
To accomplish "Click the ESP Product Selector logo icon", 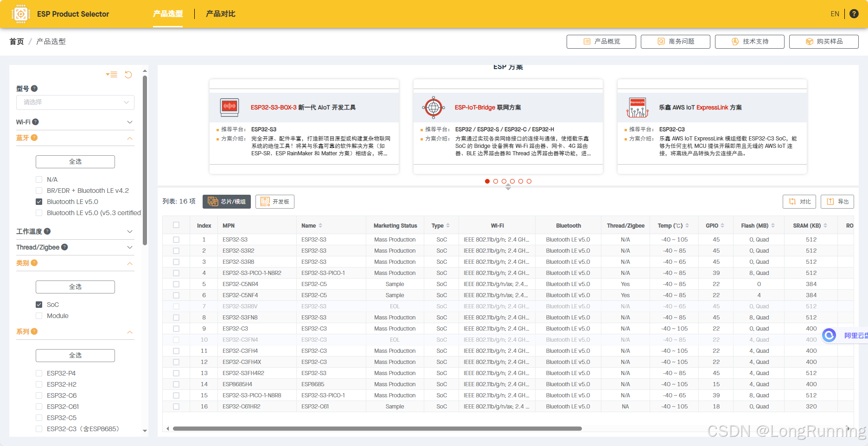I will [21, 14].
